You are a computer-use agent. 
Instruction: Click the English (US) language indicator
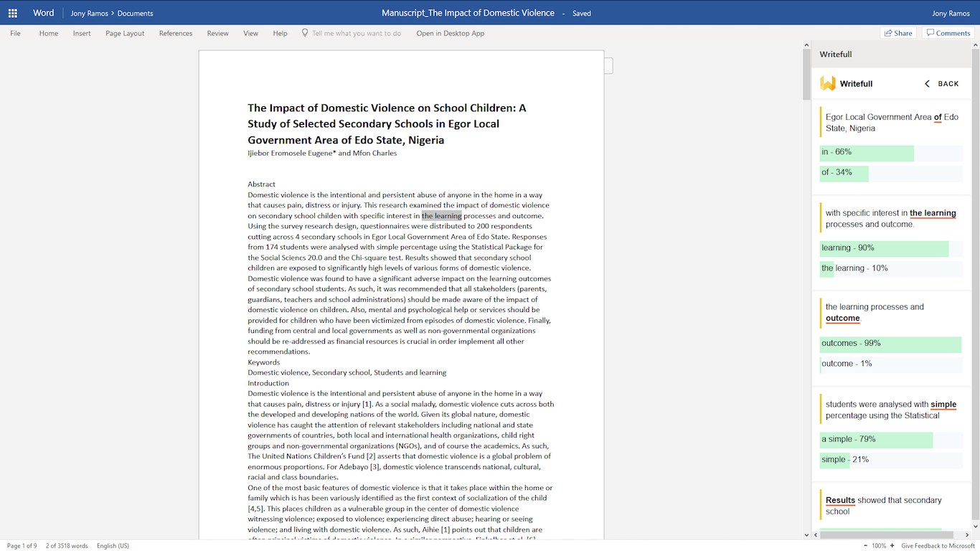coord(113,546)
